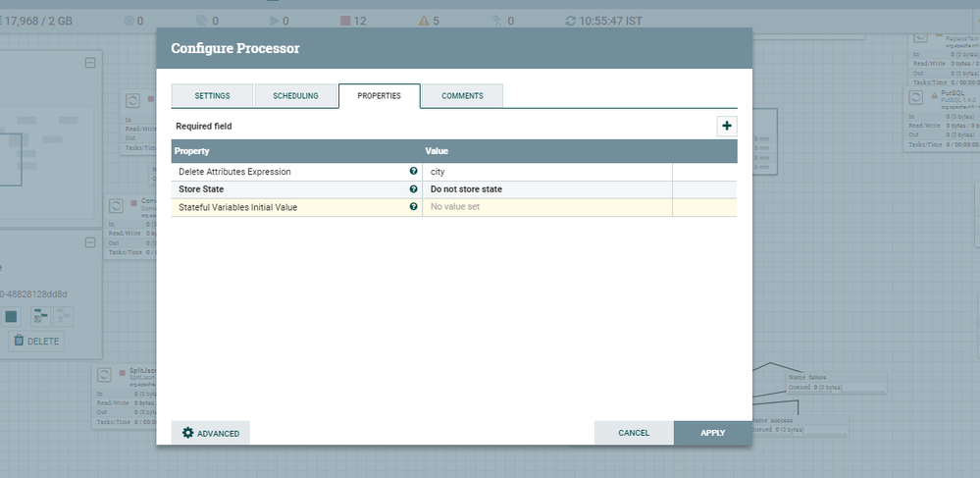
Task: Collapse the Navigate panel
Action: pos(90,63)
